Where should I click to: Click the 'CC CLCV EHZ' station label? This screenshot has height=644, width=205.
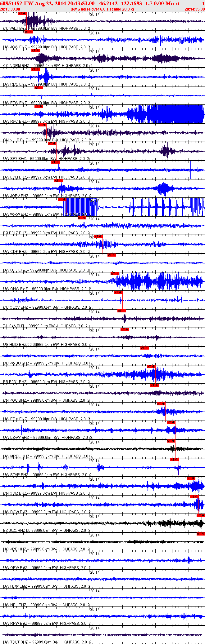tap(16, 307)
